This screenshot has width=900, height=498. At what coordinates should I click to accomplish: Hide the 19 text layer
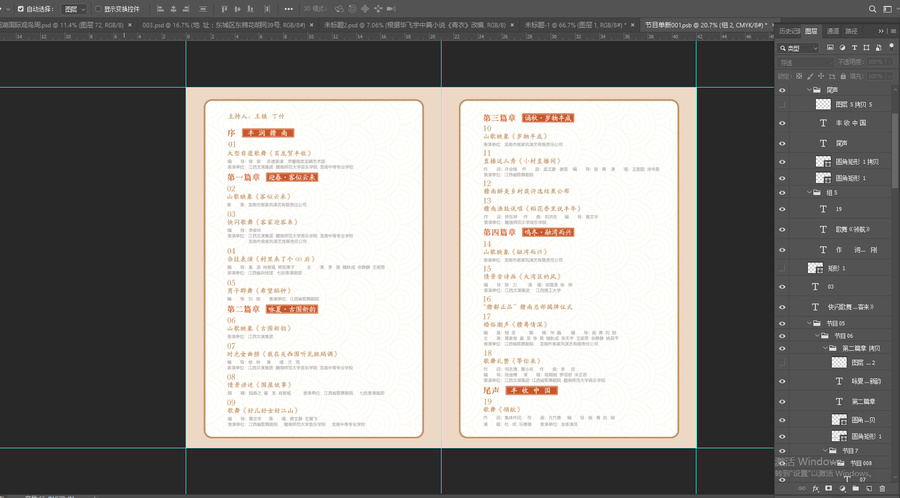[x=782, y=209]
